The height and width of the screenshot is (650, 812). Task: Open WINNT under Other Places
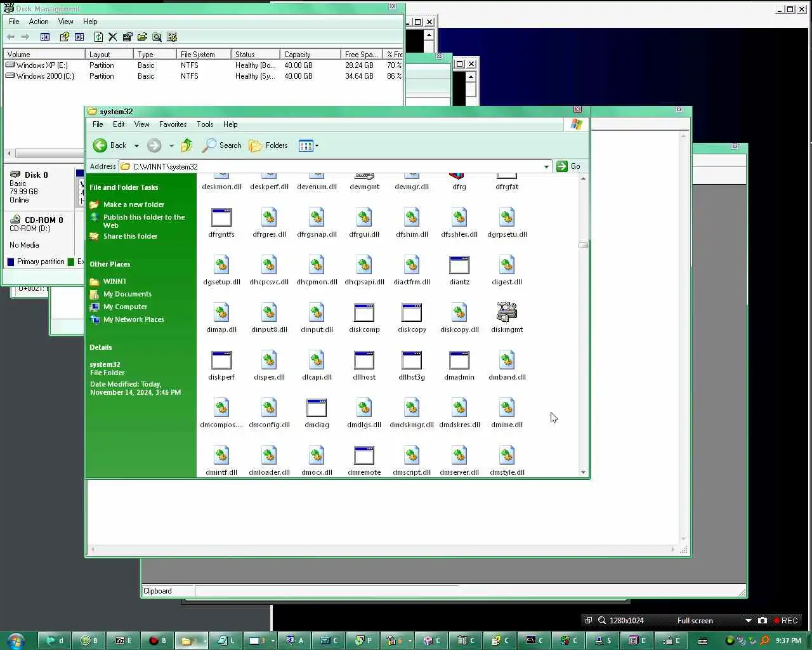pyautogui.click(x=115, y=281)
